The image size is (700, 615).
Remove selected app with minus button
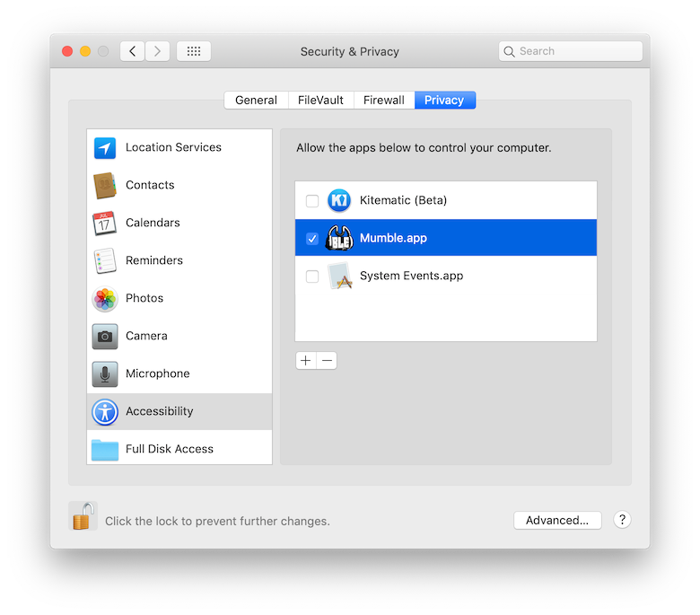(327, 360)
